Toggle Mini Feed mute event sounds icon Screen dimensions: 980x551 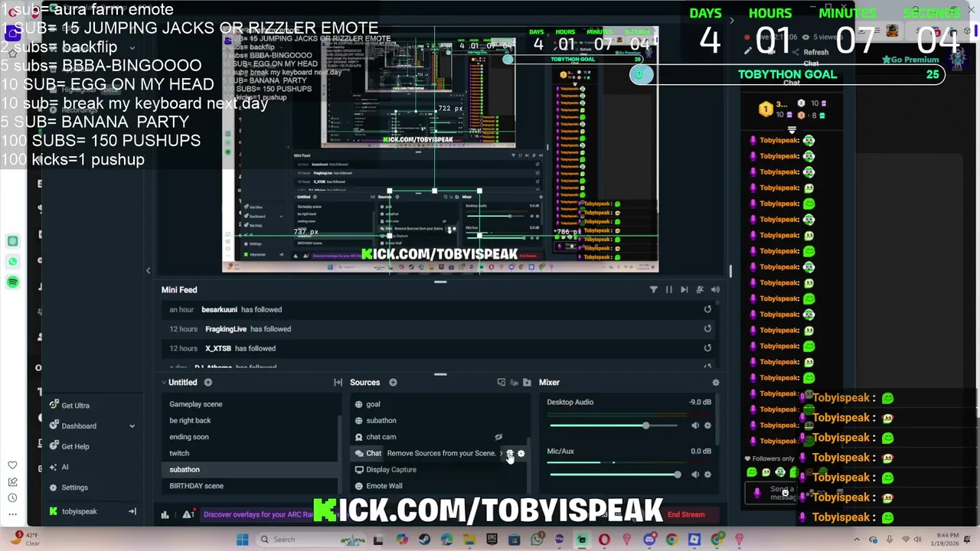click(x=699, y=290)
